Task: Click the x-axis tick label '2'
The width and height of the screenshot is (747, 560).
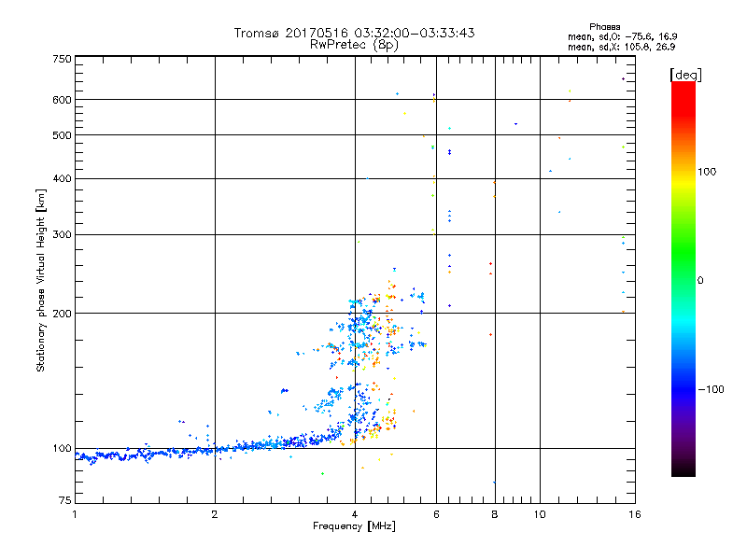Action: pyautogui.click(x=215, y=514)
